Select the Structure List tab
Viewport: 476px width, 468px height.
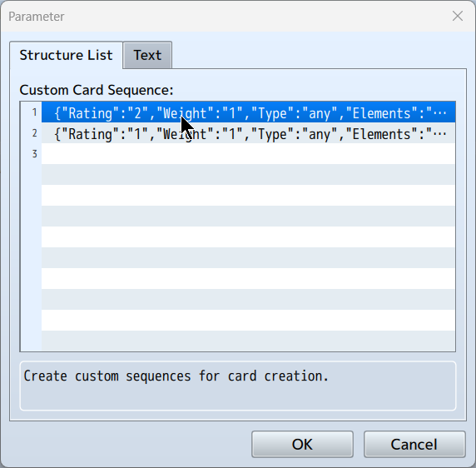67,55
